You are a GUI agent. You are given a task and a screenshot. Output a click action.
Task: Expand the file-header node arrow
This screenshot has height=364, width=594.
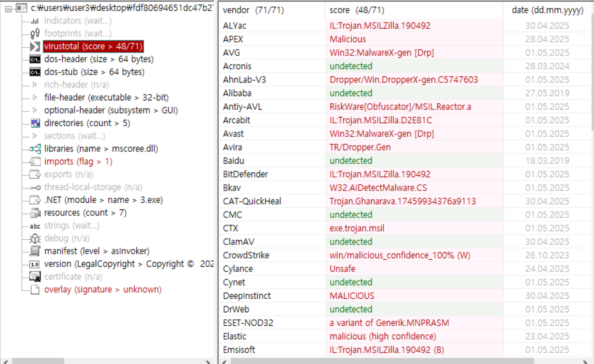click(35, 98)
